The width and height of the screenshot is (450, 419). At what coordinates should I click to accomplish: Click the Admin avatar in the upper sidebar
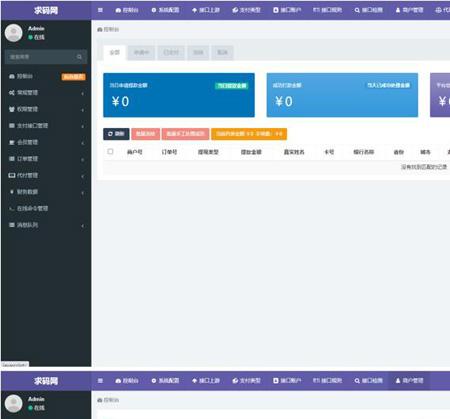[x=14, y=33]
